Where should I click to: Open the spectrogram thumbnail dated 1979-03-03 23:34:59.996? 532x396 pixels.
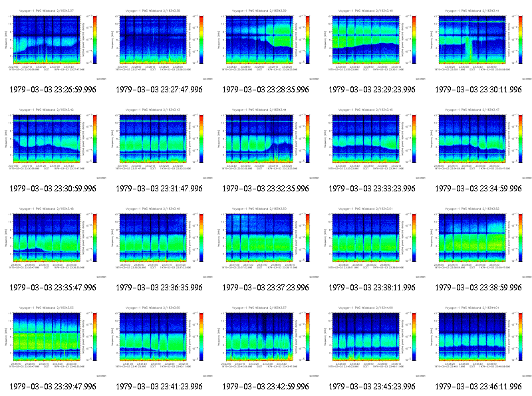click(479, 143)
